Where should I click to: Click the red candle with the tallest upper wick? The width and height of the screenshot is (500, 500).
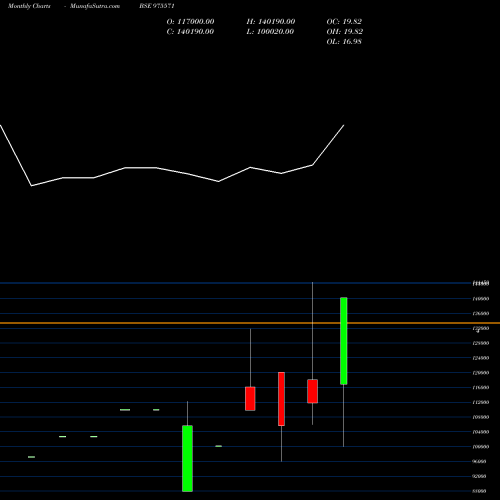[x=312, y=391]
